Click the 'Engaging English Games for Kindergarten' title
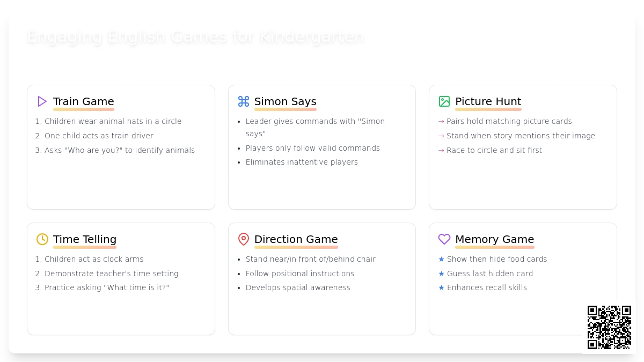The height and width of the screenshot is (362, 644). (195, 36)
